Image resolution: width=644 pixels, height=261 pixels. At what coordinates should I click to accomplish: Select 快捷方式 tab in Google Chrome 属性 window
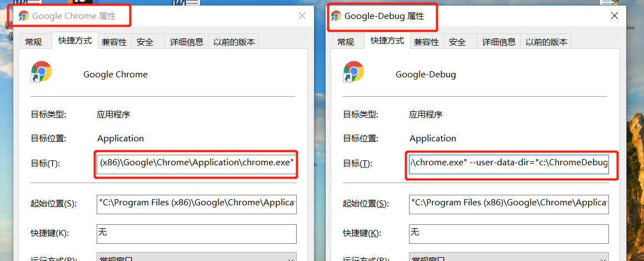pos(75,41)
